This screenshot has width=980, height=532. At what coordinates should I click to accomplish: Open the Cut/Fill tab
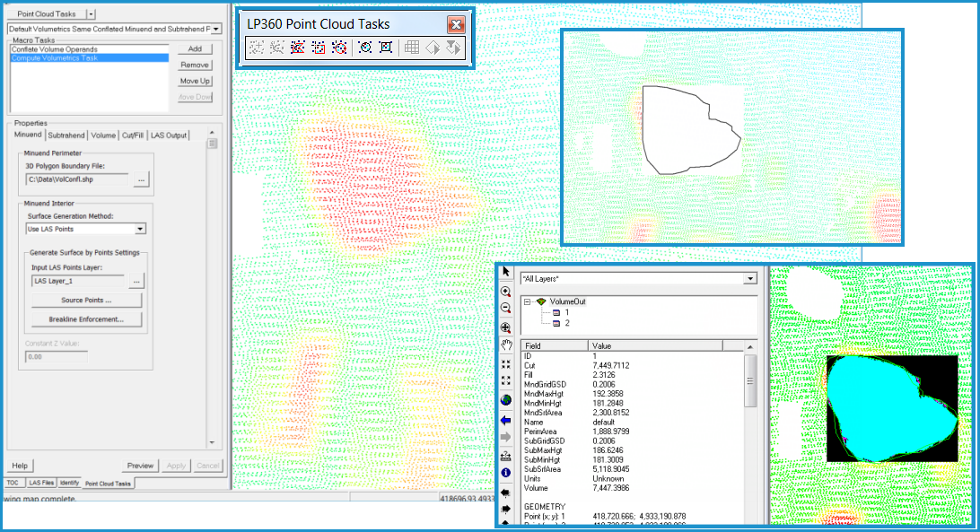click(133, 135)
